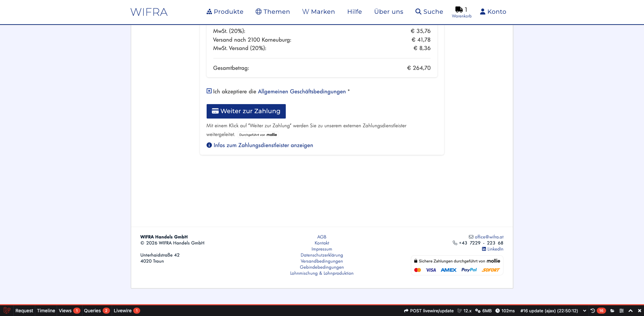Expand the debugbar panel with up chevron

(x=631, y=311)
